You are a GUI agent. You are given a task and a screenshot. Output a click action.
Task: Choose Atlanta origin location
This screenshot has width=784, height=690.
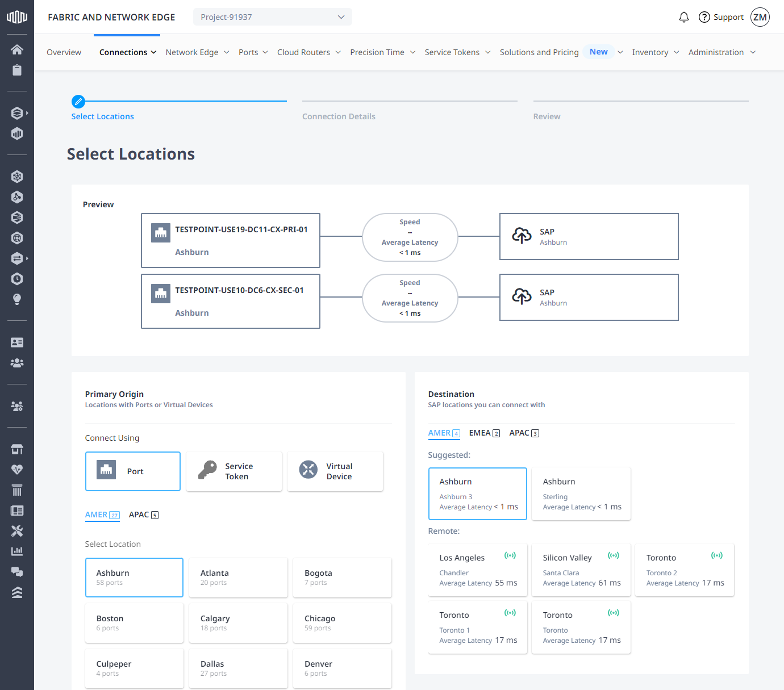238,578
